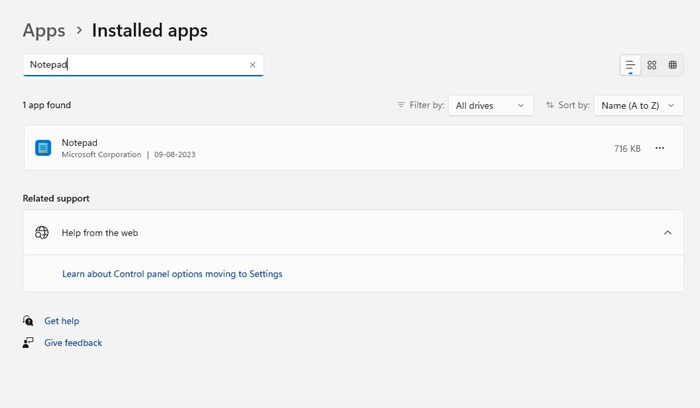Screen dimensions: 700x408
Task: Clear the Notepad search text
Action: pos(253,65)
